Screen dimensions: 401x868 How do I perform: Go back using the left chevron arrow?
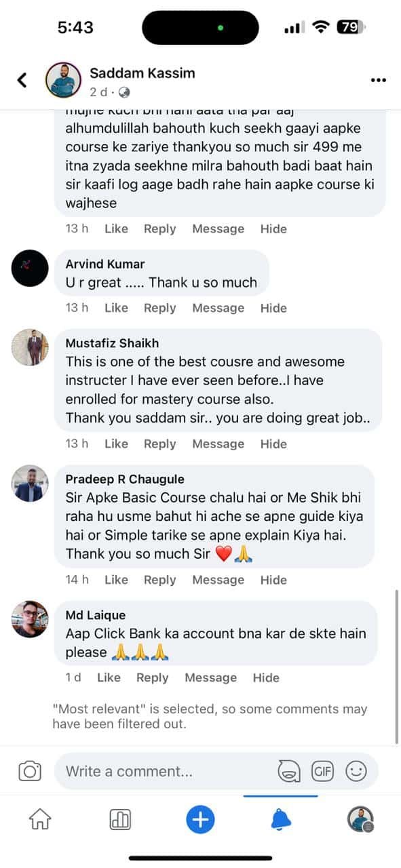click(x=22, y=80)
